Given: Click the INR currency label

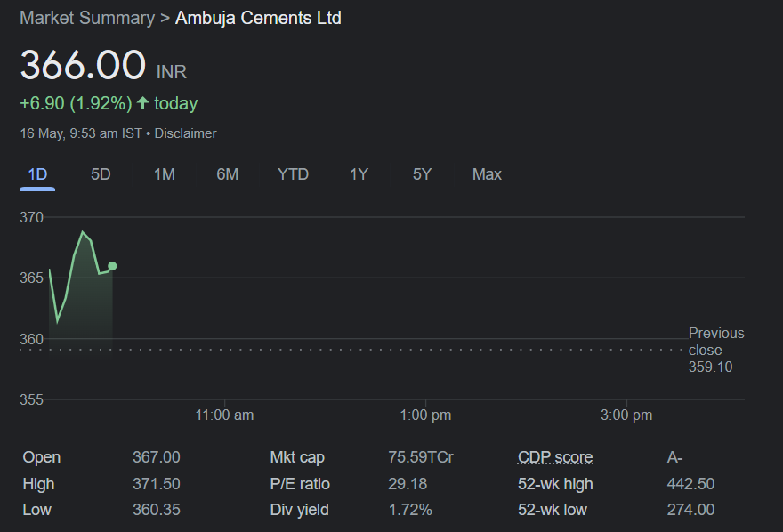Looking at the screenshot, I should pyautogui.click(x=171, y=72).
